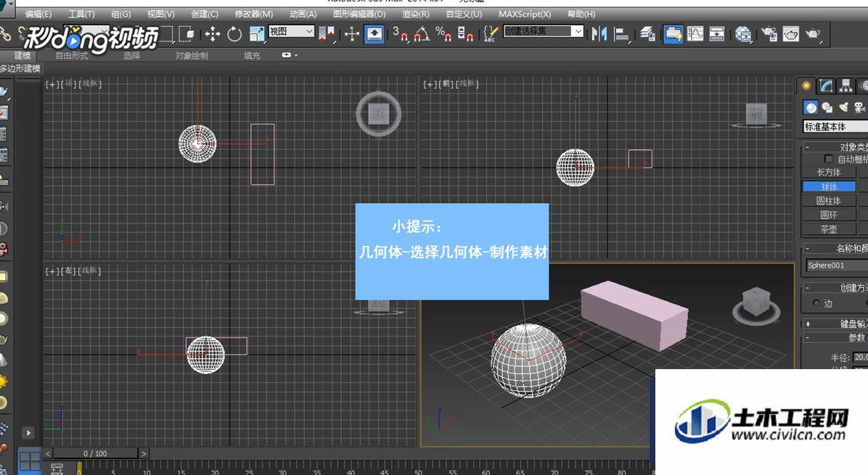The image size is (868, 475).
Task: Open the 工具(T) menu
Action: 81,14
